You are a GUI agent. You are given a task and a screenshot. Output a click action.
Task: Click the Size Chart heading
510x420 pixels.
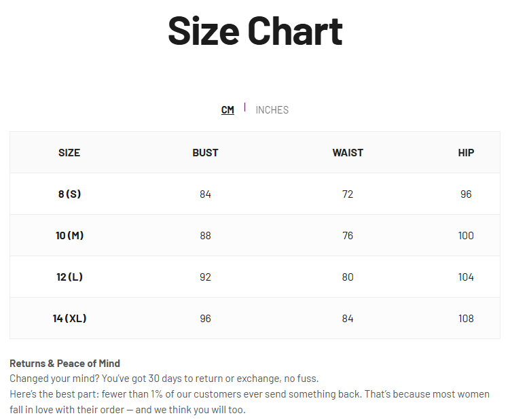[x=255, y=31]
